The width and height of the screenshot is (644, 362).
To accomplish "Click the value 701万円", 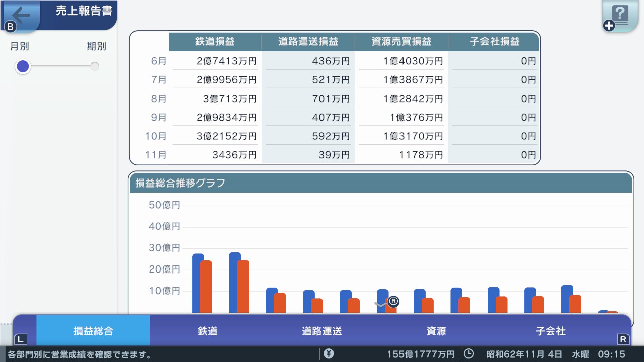I will (331, 99).
